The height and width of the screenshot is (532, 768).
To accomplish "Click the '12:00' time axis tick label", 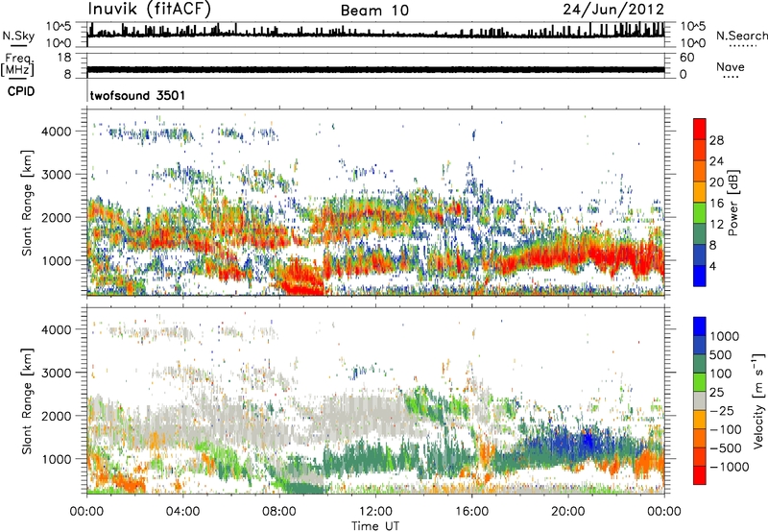I will pyautogui.click(x=375, y=512).
